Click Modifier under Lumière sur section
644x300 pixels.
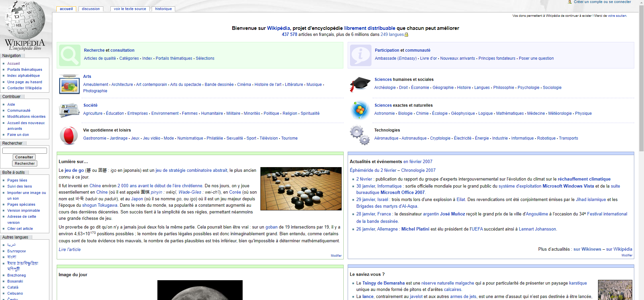tap(336, 256)
